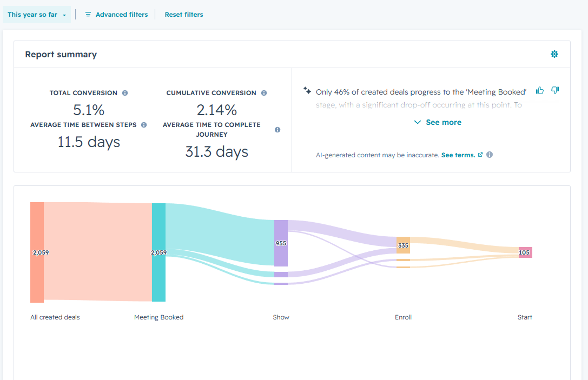Open Advanced filters
Viewport: 588px width, 380px height.
(x=116, y=15)
